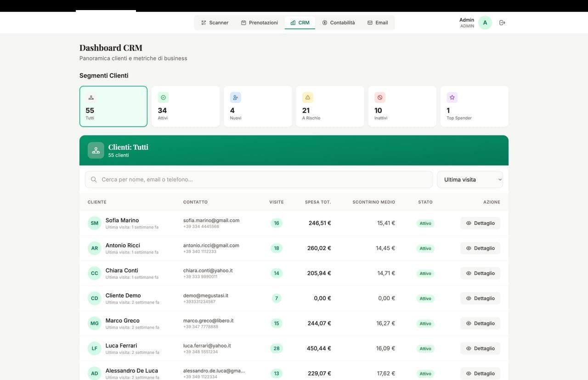View details for Luca Ferrari
The image size is (588, 380).
[x=480, y=348]
